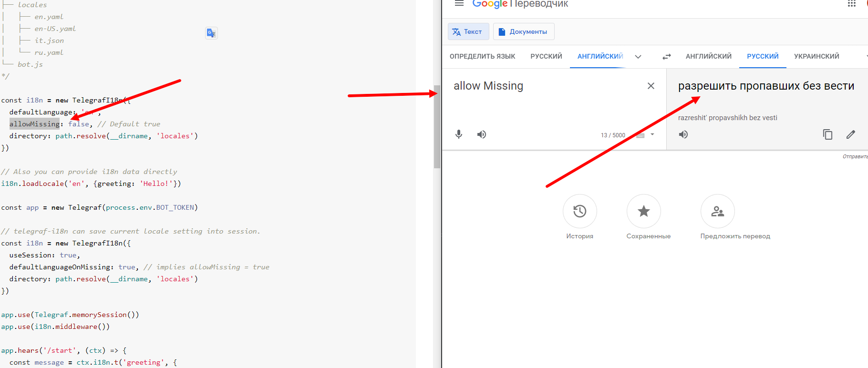The height and width of the screenshot is (368, 868).
Task: Suggest an edit with pencil icon
Action: pos(851,134)
